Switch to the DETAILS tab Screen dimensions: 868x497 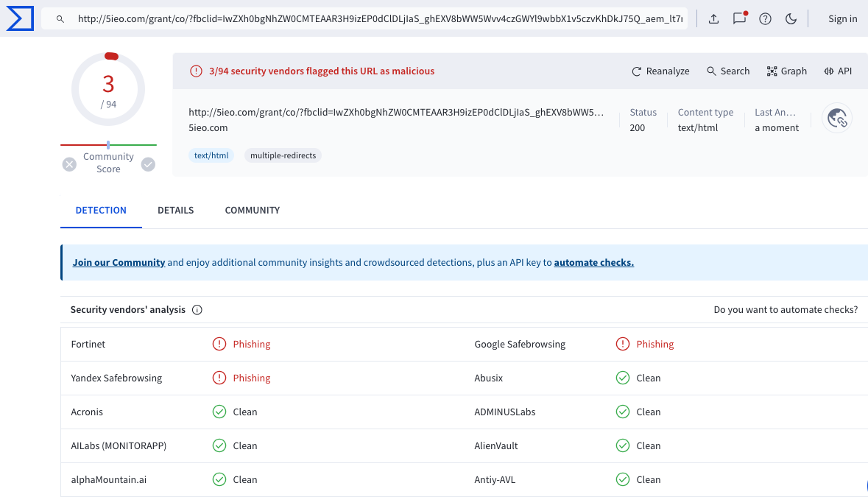[175, 211]
